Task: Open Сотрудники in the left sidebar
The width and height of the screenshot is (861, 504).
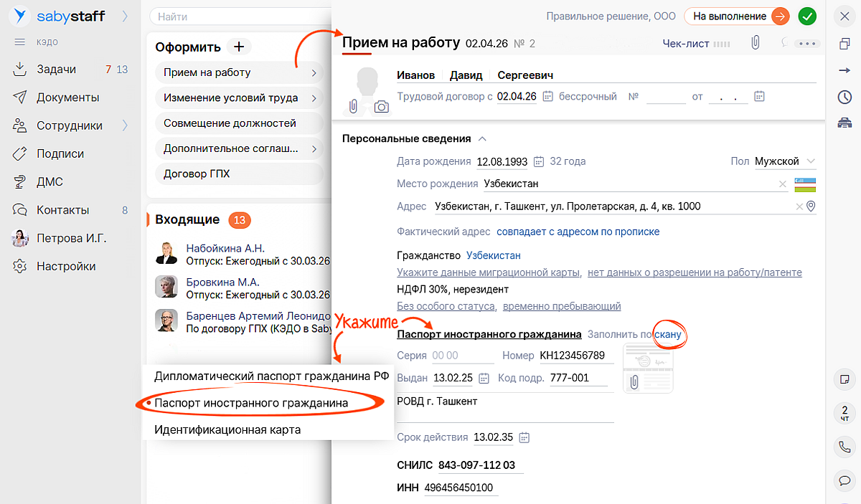Action: click(70, 125)
